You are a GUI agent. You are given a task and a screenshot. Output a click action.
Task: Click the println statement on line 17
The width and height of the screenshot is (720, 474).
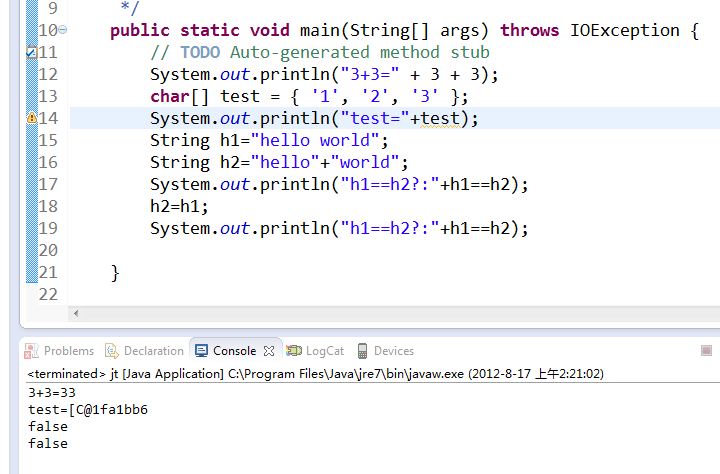coord(339,184)
